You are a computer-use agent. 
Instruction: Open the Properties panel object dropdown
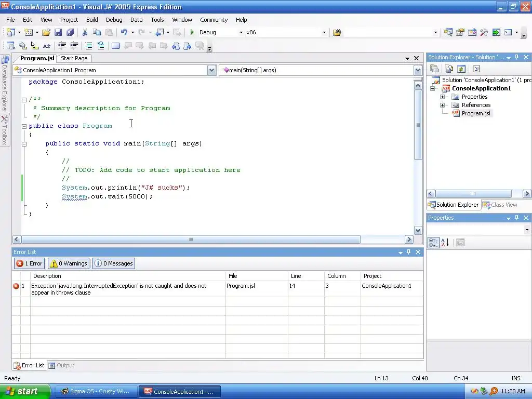(x=527, y=230)
